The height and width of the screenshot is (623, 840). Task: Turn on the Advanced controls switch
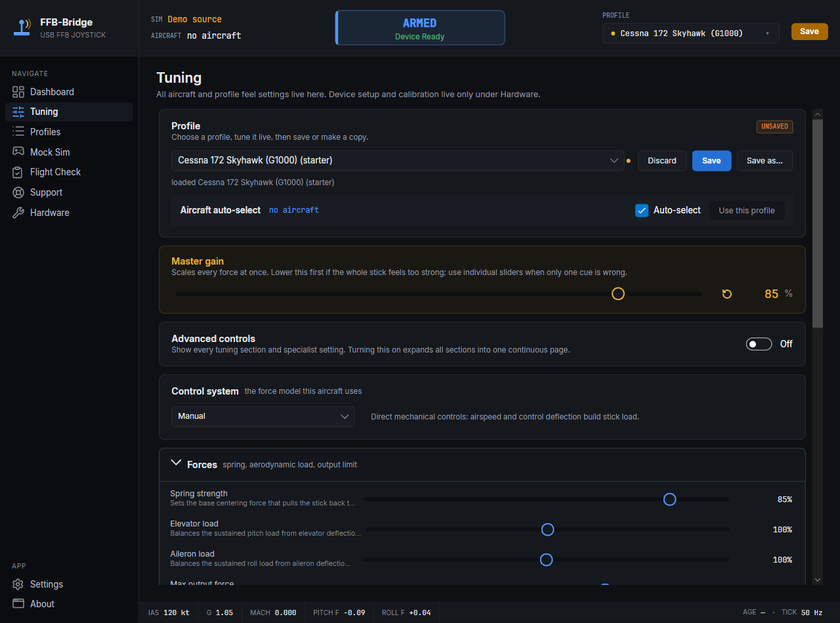[x=759, y=344]
